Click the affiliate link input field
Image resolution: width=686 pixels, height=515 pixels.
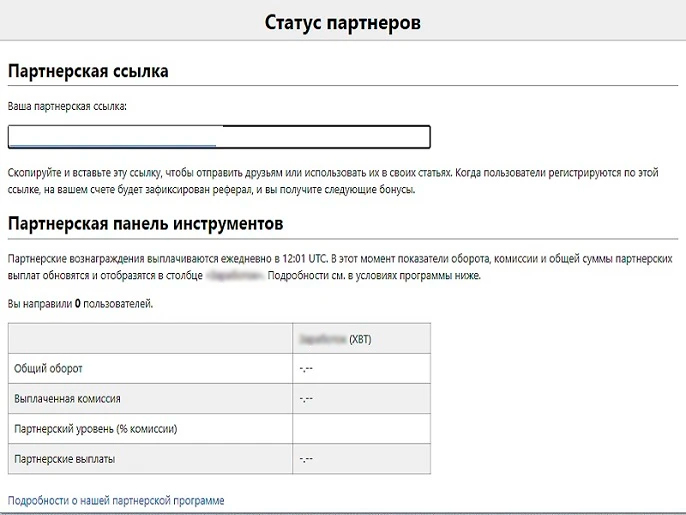pyautogui.click(x=219, y=137)
